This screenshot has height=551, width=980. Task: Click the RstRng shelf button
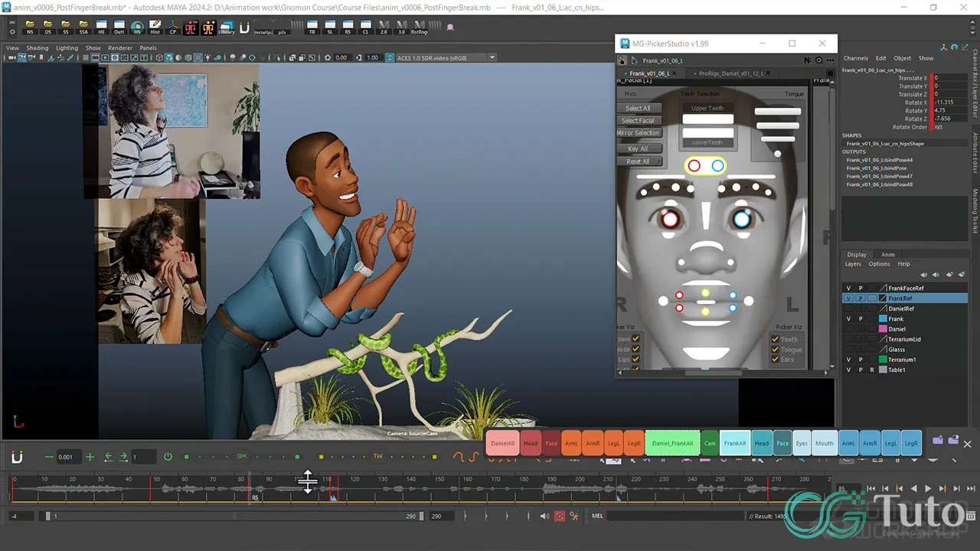420,28
